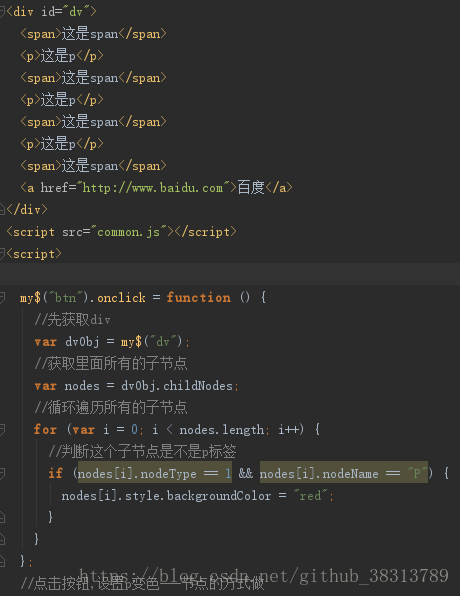Collapse the opening <script> tag fold marker
Screen dimensions: 460x596
2,254
